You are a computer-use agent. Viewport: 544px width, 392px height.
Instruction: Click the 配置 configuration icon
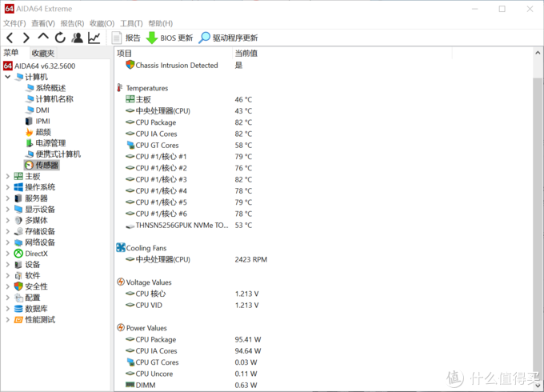pos(18,298)
